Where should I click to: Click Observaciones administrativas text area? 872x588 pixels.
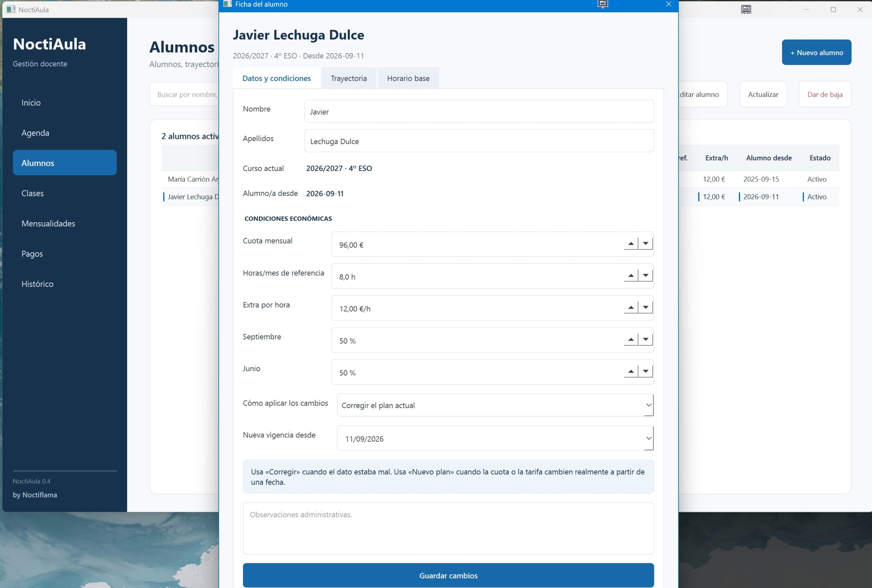tap(448, 528)
